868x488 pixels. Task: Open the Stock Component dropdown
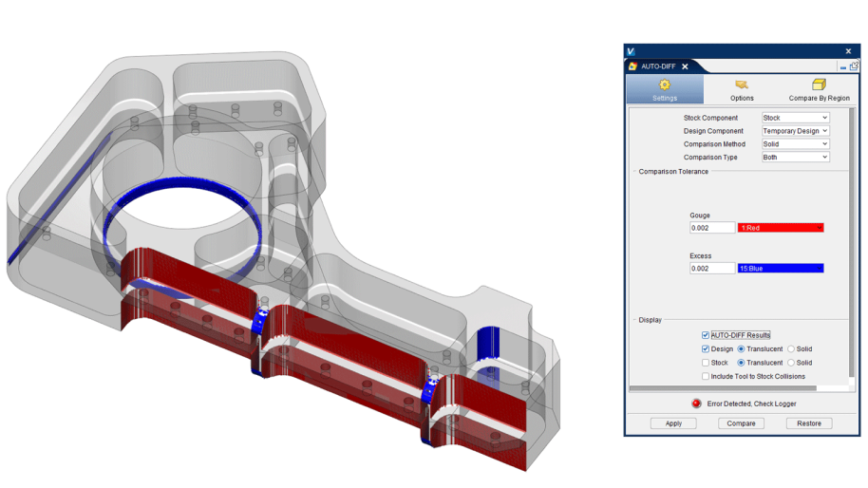click(x=795, y=118)
